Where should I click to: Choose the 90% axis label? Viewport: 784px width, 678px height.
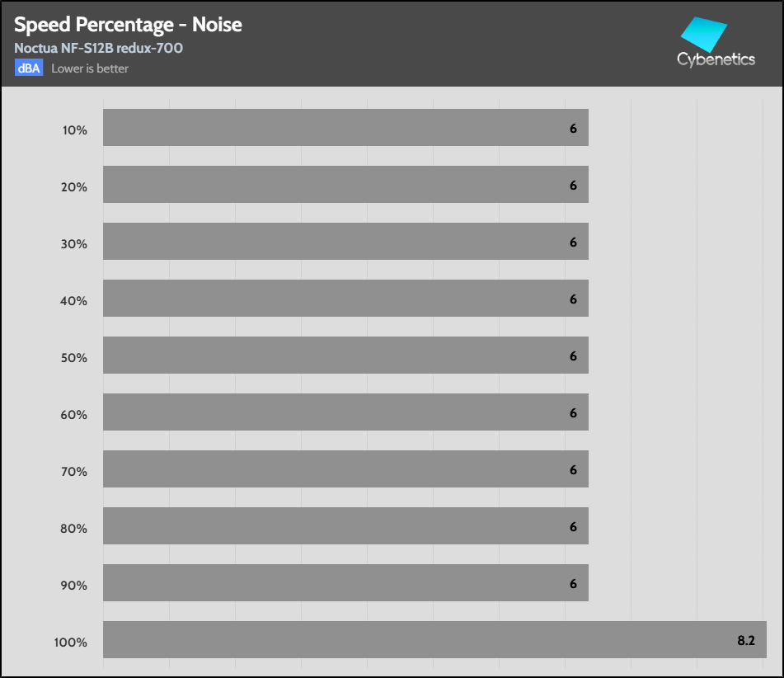[x=73, y=586]
